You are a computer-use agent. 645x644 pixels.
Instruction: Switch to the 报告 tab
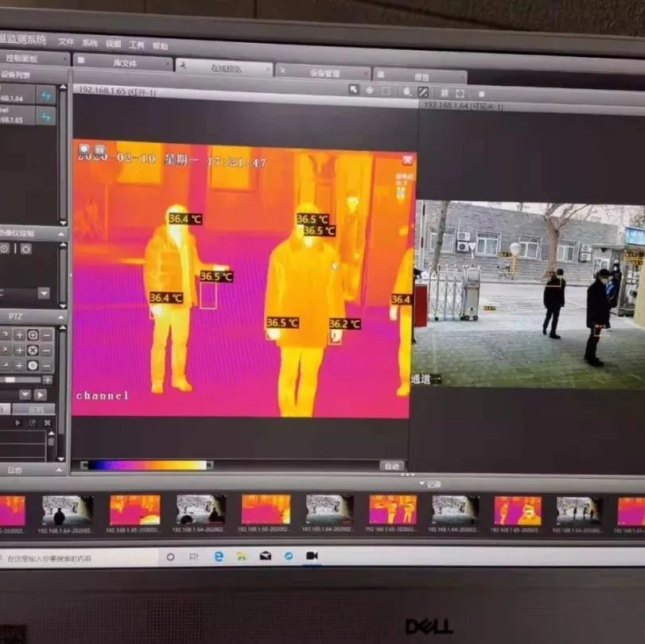[422, 77]
